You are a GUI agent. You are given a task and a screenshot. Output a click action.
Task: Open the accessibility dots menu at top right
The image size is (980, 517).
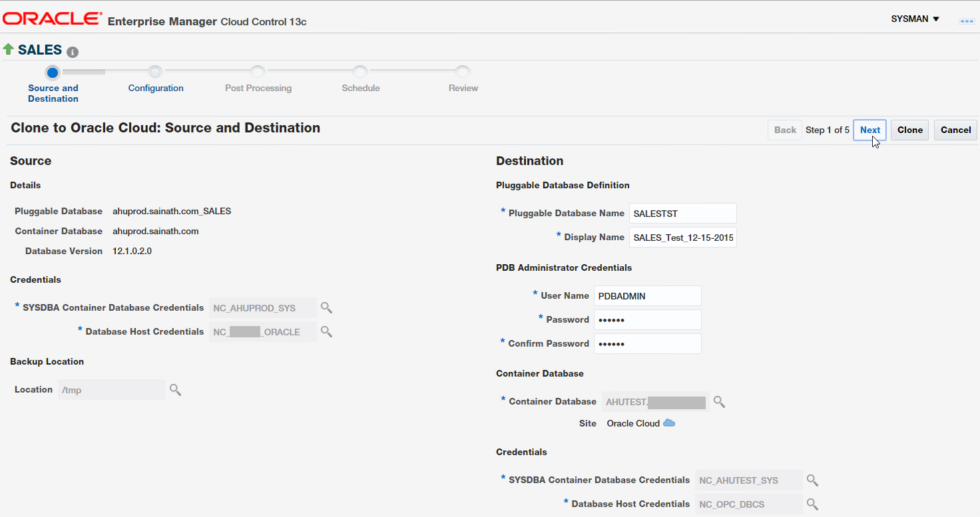966,21
